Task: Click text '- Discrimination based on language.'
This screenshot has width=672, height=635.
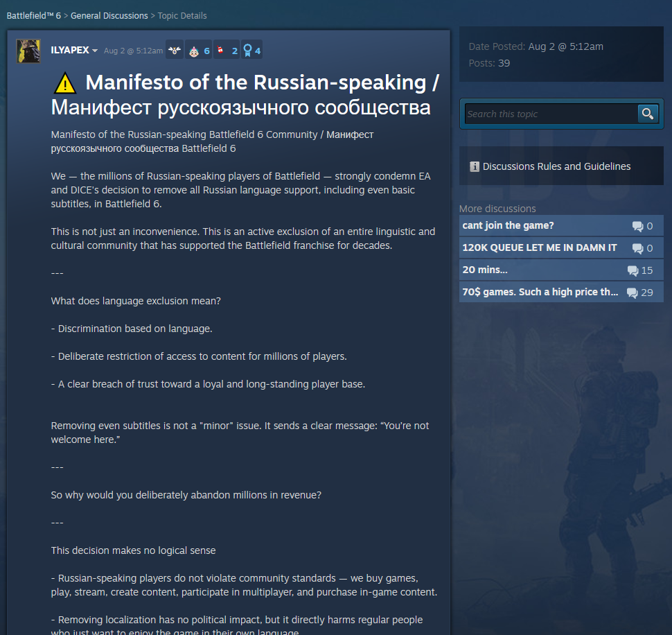Action: point(132,329)
